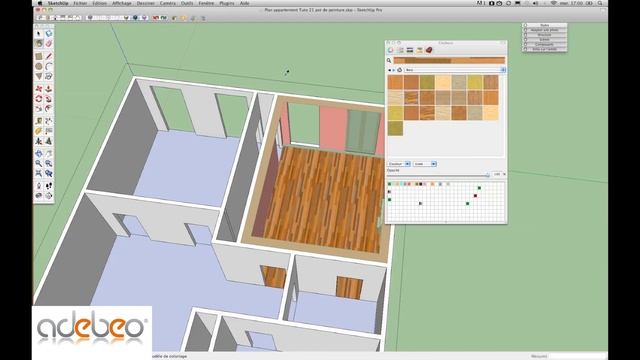The width and height of the screenshot is (640, 360).
Task: Select the Line pencil tool
Action: (49, 56)
